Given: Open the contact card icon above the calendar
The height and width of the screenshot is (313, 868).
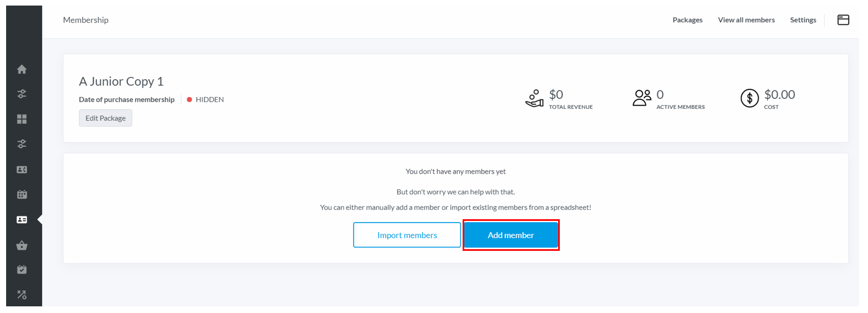Looking at the screenshot, I should [22, 170].
